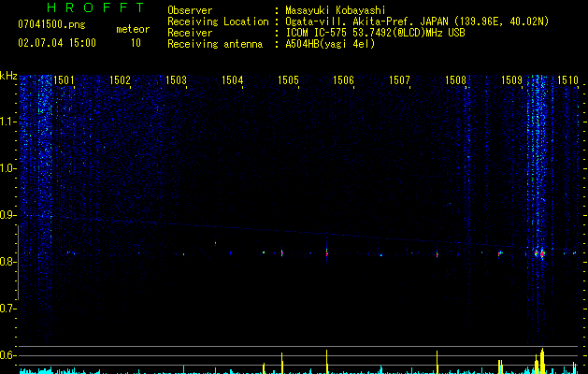The width and height of the screenshot is (588, 374).
Task: Click the 1.1 frequency axis label
Action: [8, 122]
